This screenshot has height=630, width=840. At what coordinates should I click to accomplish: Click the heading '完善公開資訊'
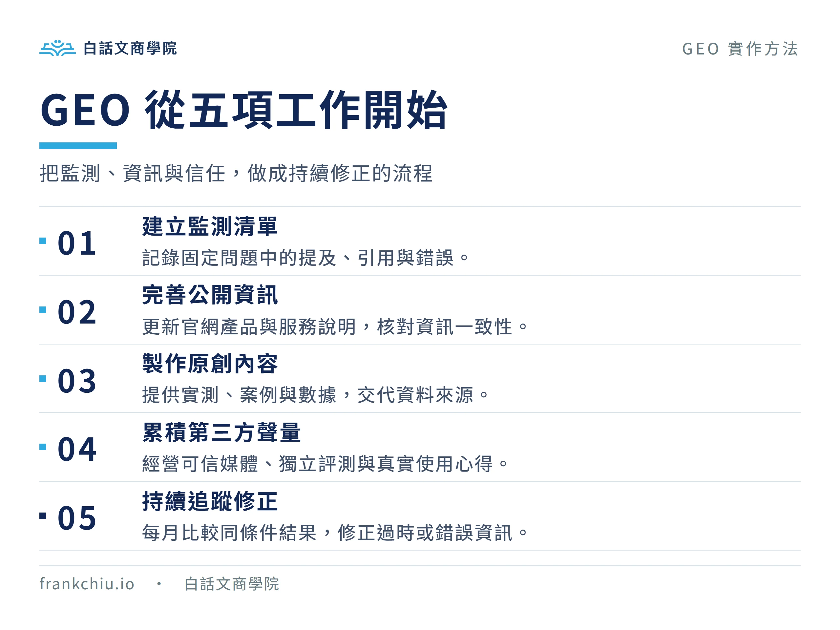[210, 295]
